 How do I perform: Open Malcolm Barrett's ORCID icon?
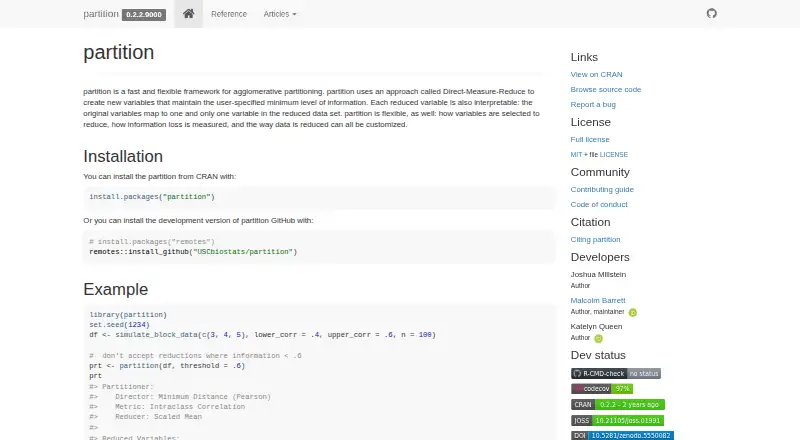pyautogui.click(x=633, y=312)
